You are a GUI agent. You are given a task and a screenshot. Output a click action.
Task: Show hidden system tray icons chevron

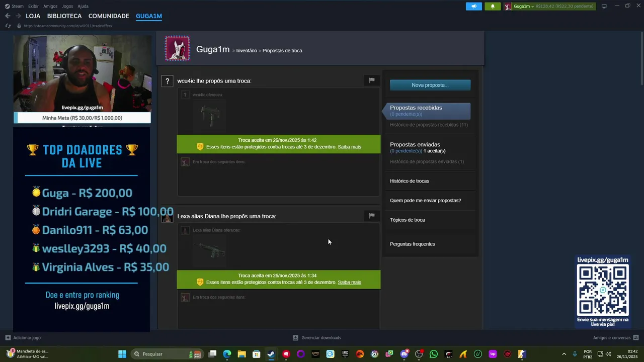click(564, 354)
